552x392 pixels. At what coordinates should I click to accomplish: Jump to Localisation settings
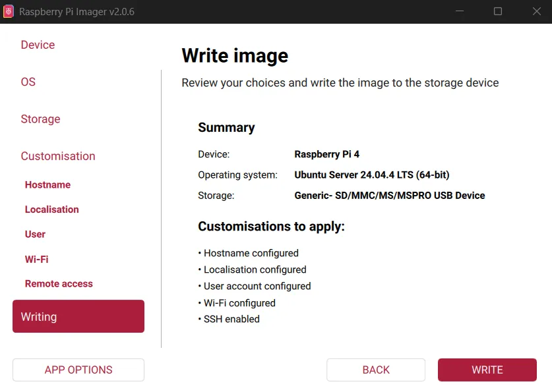(51, 210)
